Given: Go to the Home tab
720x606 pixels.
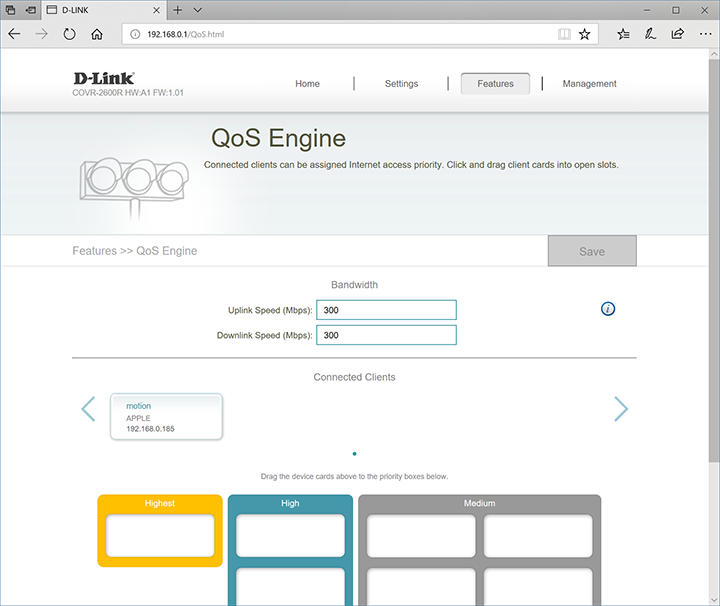Looking at the screenshot, I should pos(307,84).
